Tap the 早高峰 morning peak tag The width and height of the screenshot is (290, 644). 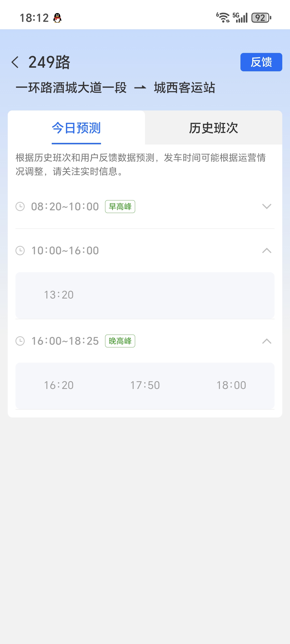click(120, 206)
